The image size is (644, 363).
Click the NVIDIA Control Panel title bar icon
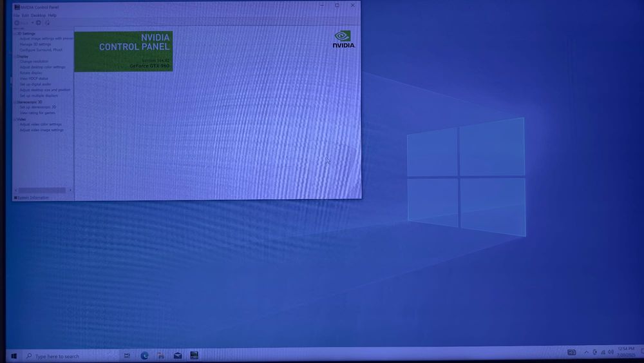click(17, 7)
